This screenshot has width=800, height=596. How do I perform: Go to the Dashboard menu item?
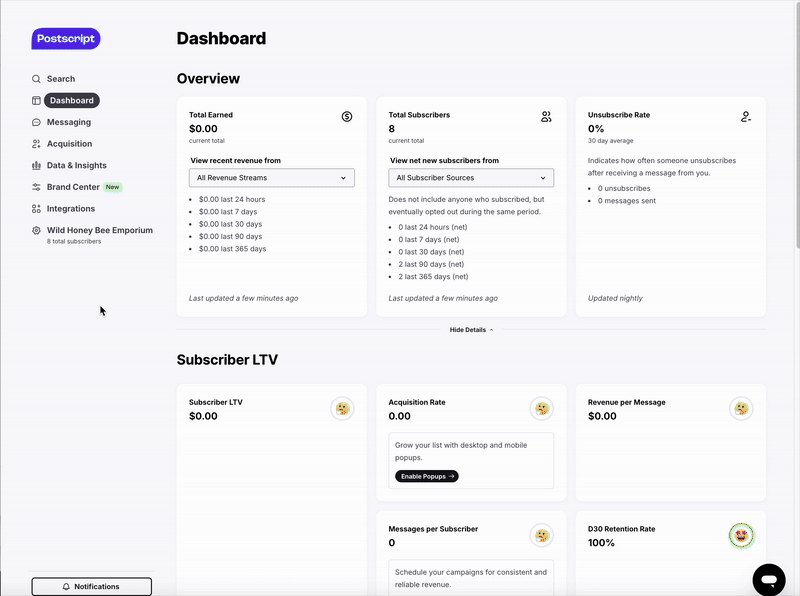point(71,100)
